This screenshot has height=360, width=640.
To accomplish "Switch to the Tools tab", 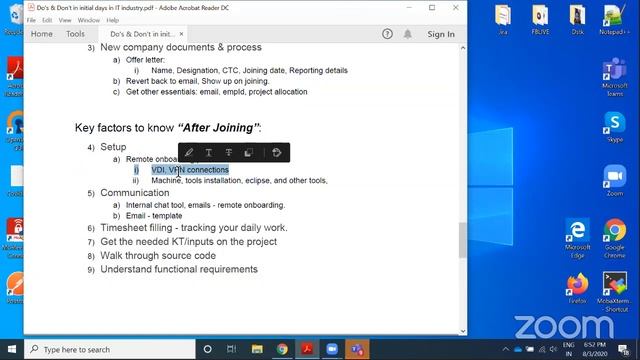I will 76,34.
